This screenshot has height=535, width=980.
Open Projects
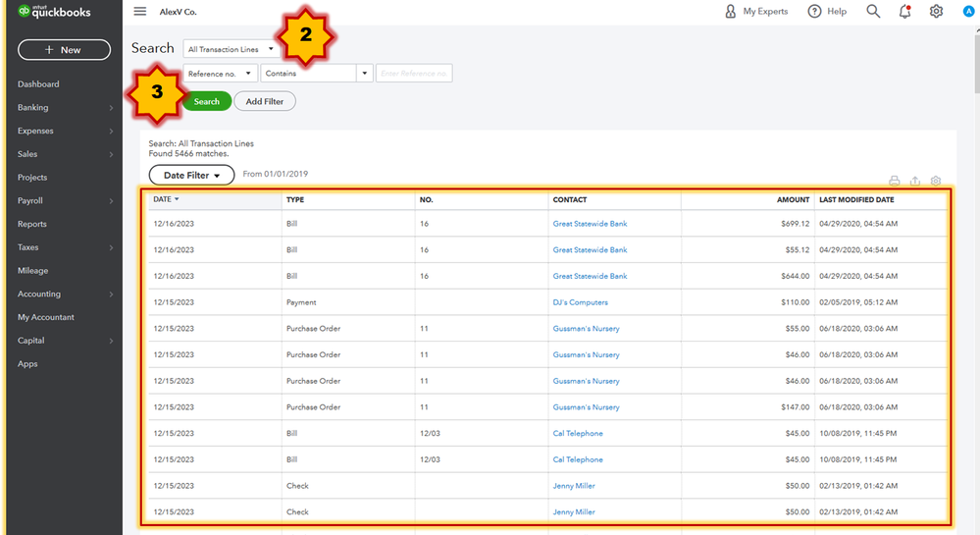32,177
